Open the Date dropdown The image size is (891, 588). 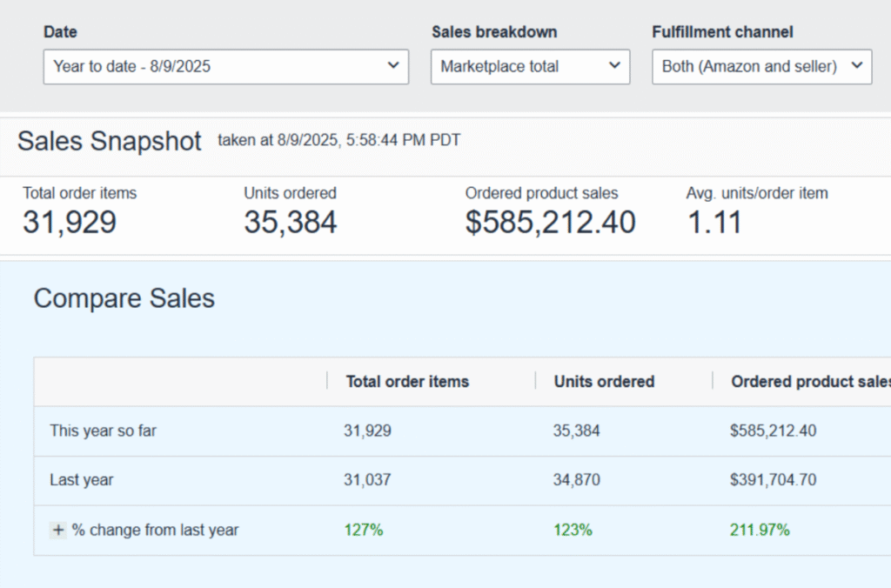[225, 66]
